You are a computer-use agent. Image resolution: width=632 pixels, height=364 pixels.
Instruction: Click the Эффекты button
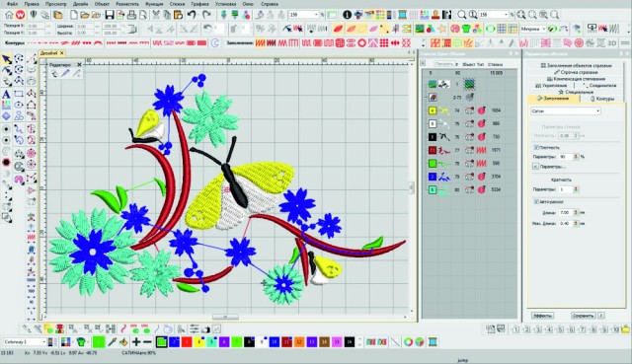click(542, 316)
